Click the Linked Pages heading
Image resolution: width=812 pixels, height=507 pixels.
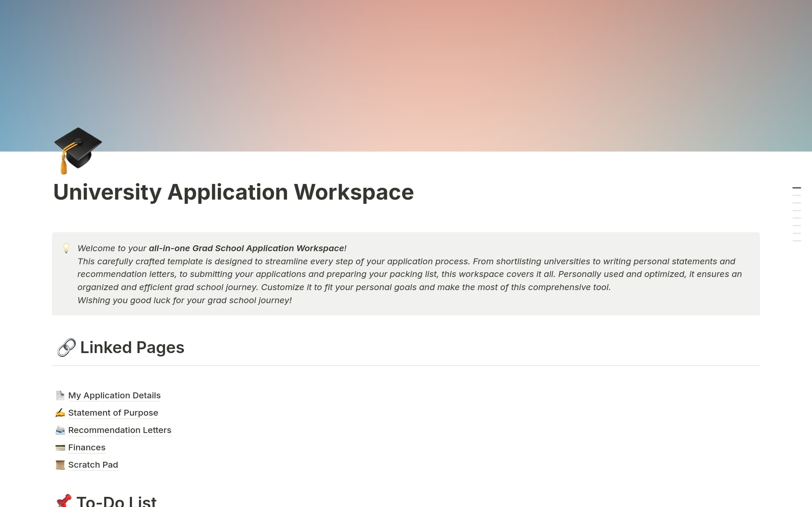point(132,347)
